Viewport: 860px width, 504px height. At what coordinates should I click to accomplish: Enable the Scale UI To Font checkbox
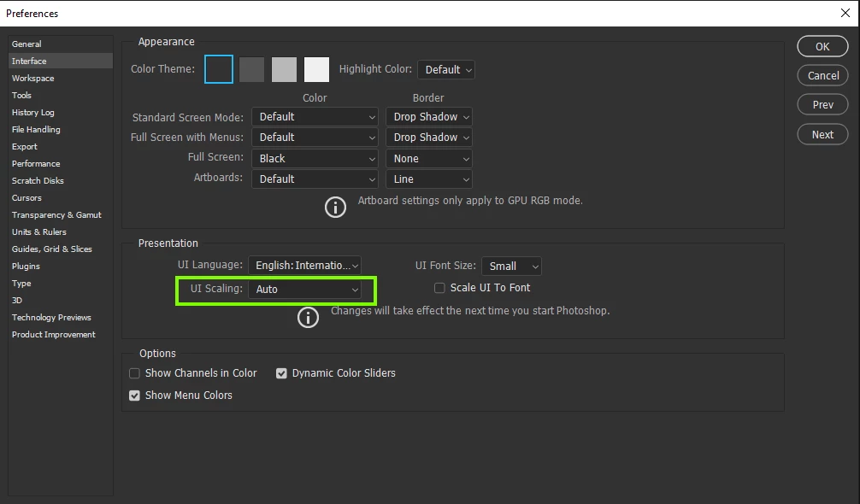439,288
